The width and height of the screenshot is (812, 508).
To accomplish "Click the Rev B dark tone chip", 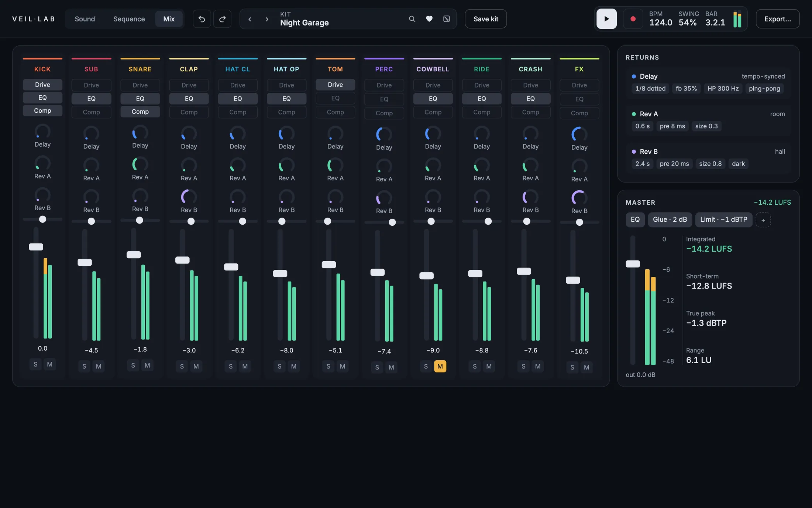I will pyautogui.click(x=738, y=164).
